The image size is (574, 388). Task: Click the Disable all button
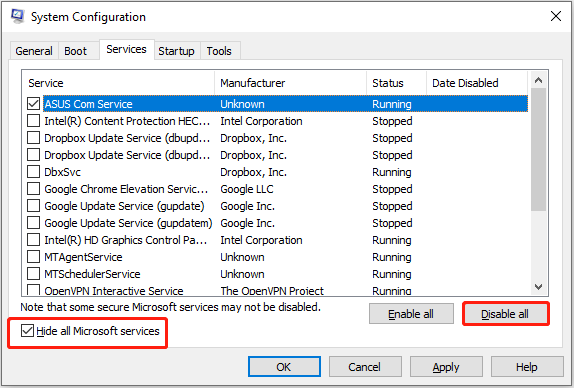(505, 314)
